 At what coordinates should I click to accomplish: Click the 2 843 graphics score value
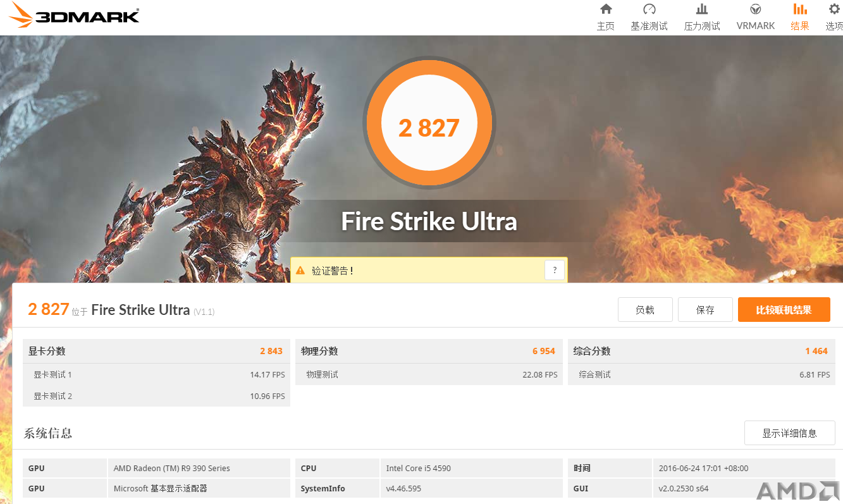(271, 351)
